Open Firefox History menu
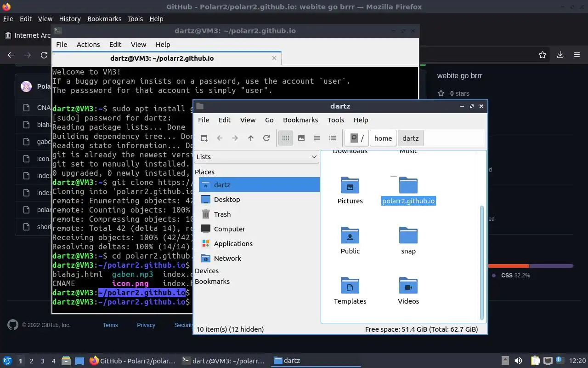 tap(70, 19)
